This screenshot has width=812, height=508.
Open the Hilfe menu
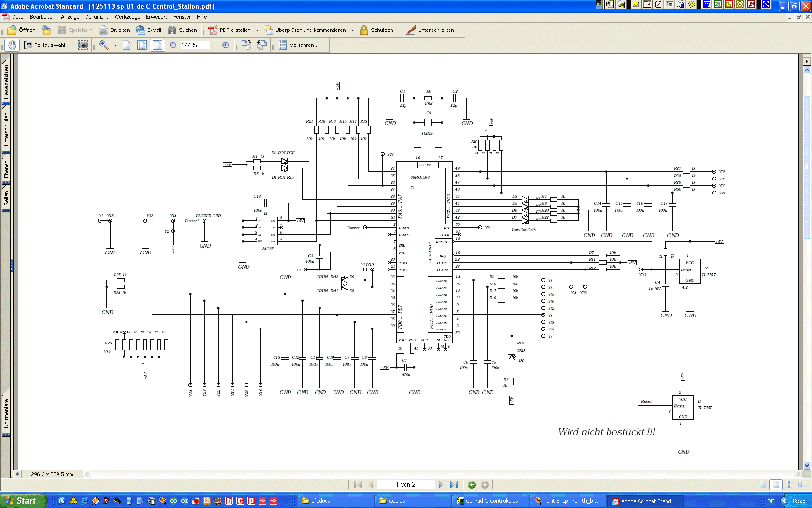(202, 17)
